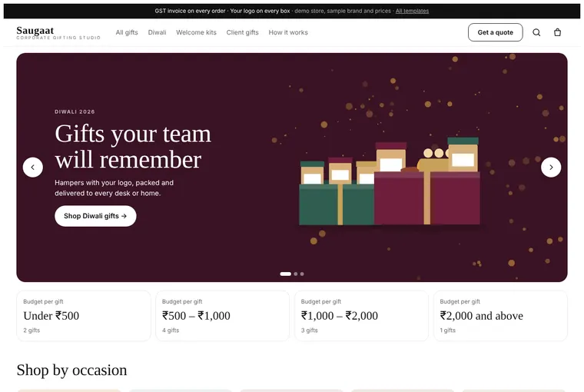Click the '2 gifts' count text
The image size is (584, 392).
tap(32, 331)
